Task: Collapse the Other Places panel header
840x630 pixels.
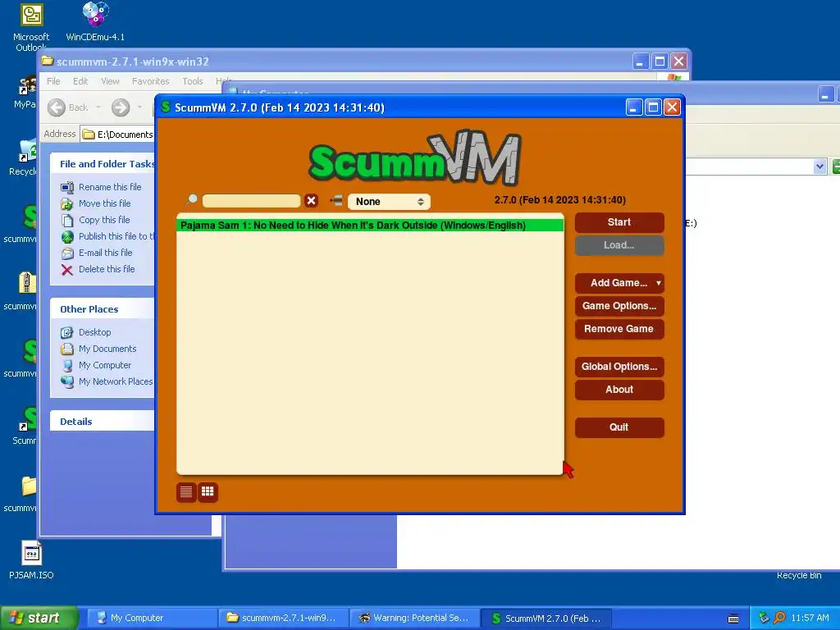Action: [103, 309]
